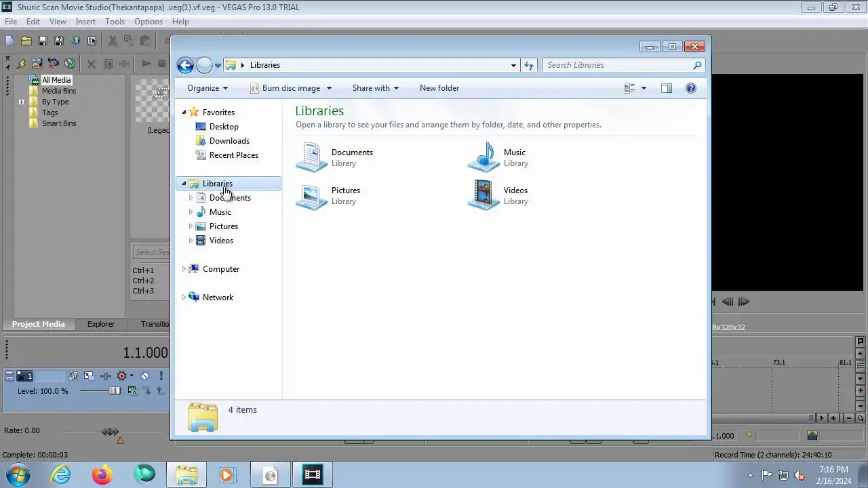Solo track 1 with exclamation icon

point(161,375)
